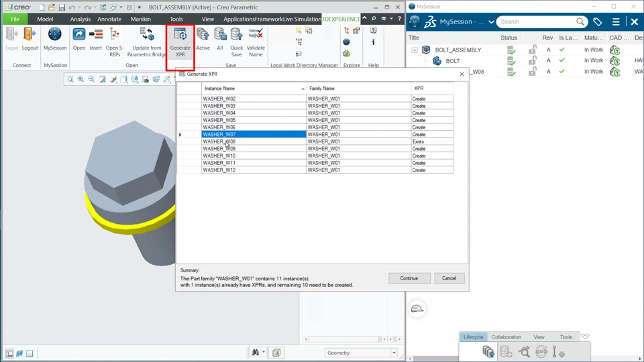The image size is (644, 362).
Task: Switch to the Model ribbon tab
Action: point(45,19)
